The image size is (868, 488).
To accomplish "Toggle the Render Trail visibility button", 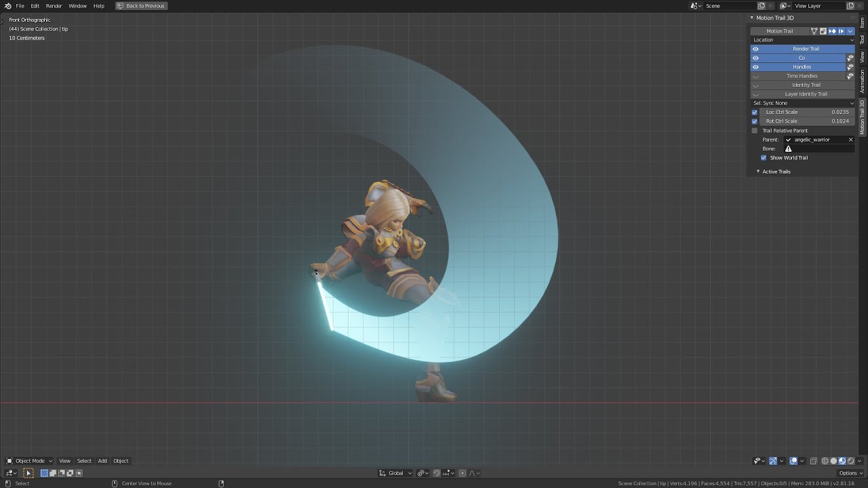I will click(803, 49).
